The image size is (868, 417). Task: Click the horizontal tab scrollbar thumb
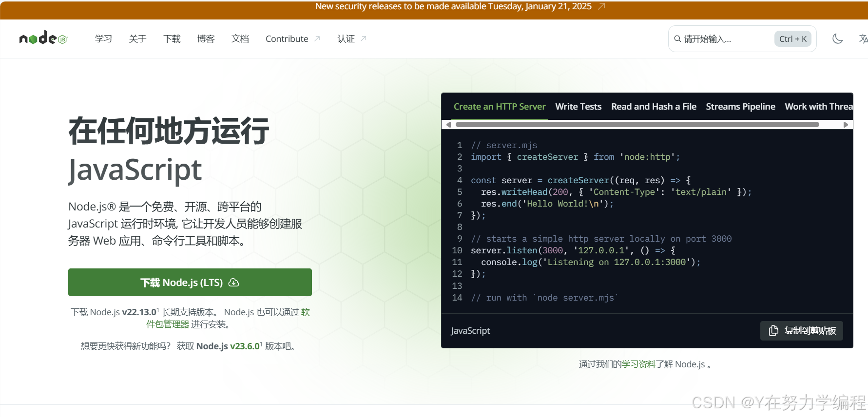(637, 125)
